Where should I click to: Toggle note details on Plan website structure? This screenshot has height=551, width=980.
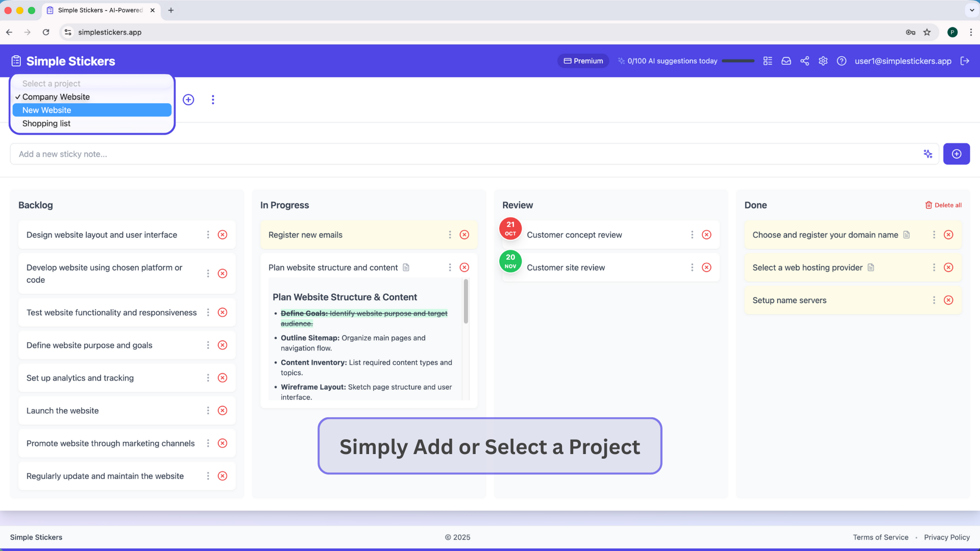tap(406, 267)
